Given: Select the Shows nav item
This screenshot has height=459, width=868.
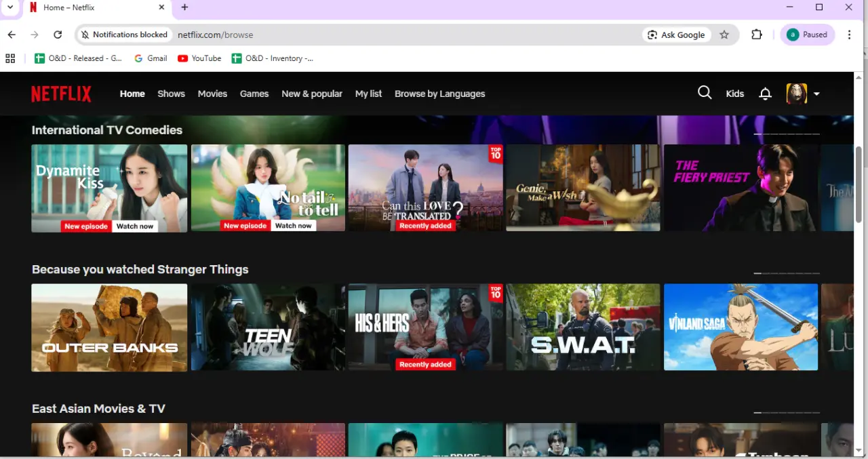Looking at the screenshot, I should 171,94.
